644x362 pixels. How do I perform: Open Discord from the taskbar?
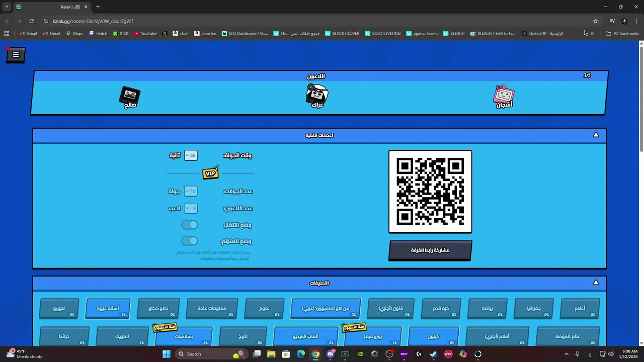pos(331,354)
